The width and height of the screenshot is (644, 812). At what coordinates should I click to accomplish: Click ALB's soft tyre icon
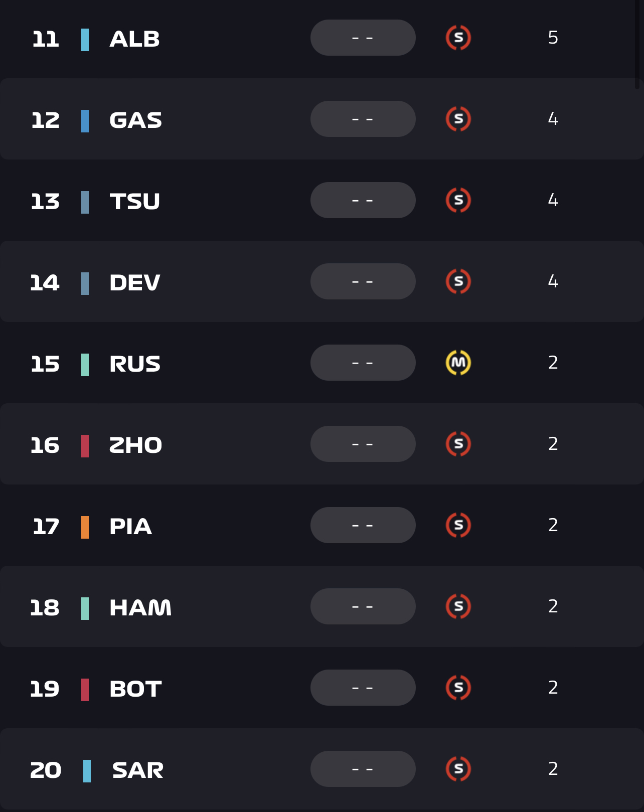[458, 38]
